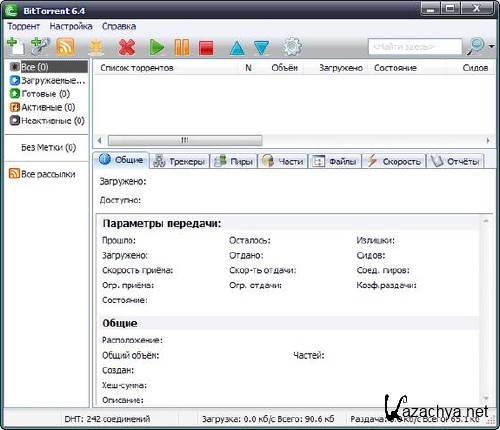The image size is (500, 430).
Task: Open the orange RSS feed toolbar icon
Action: click(66, 47)
